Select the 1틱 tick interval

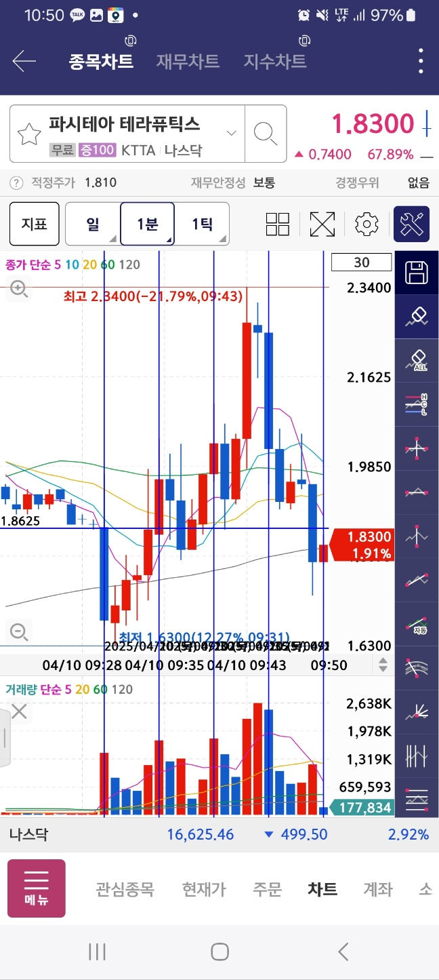point(202,224)
